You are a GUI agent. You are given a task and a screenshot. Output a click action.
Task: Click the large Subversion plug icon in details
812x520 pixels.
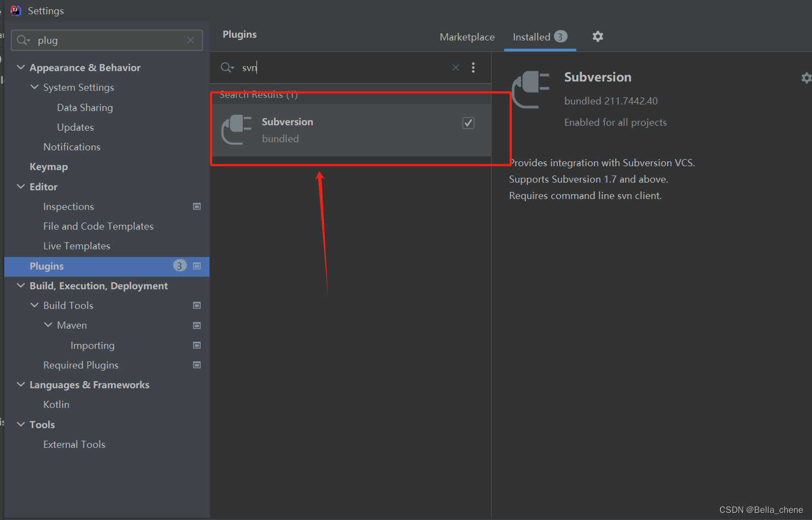pyautogui.click(x=530, y=90)
